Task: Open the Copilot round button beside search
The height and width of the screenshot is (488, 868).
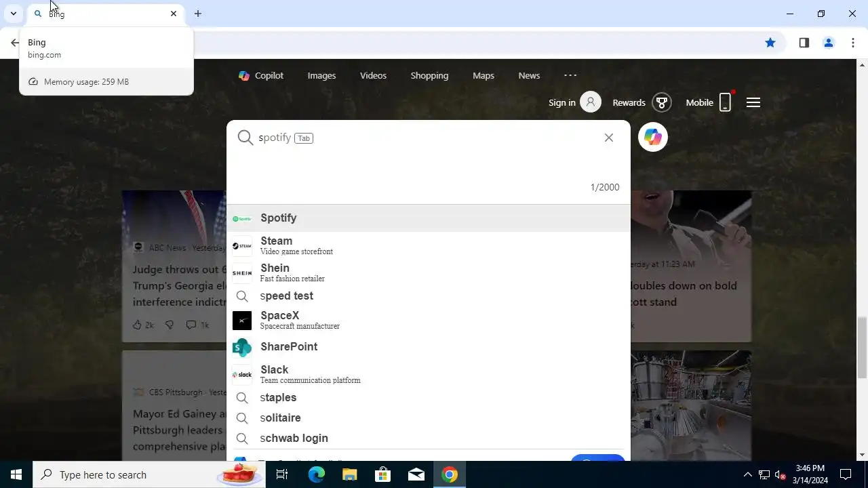Action: coord(653,137)
